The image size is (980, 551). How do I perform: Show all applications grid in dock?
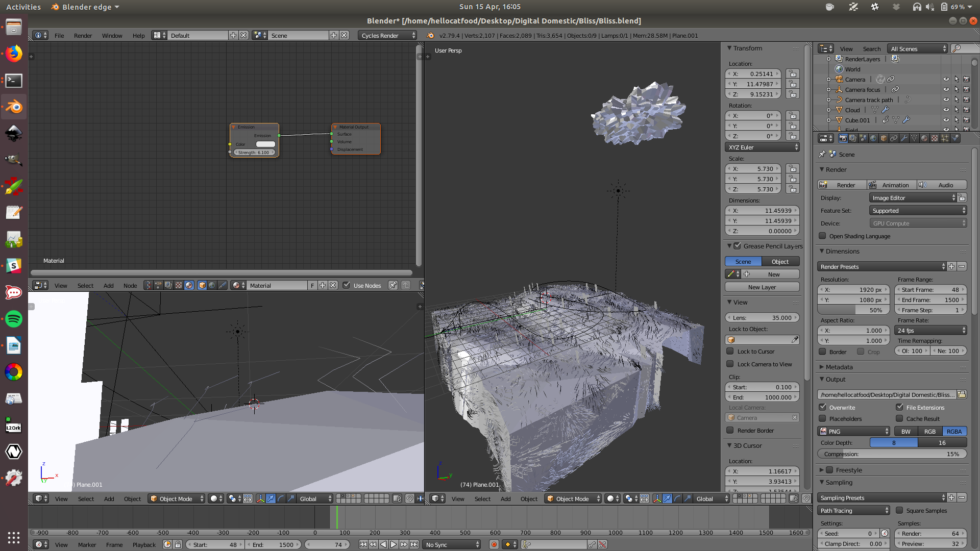(x=14, y=537)
